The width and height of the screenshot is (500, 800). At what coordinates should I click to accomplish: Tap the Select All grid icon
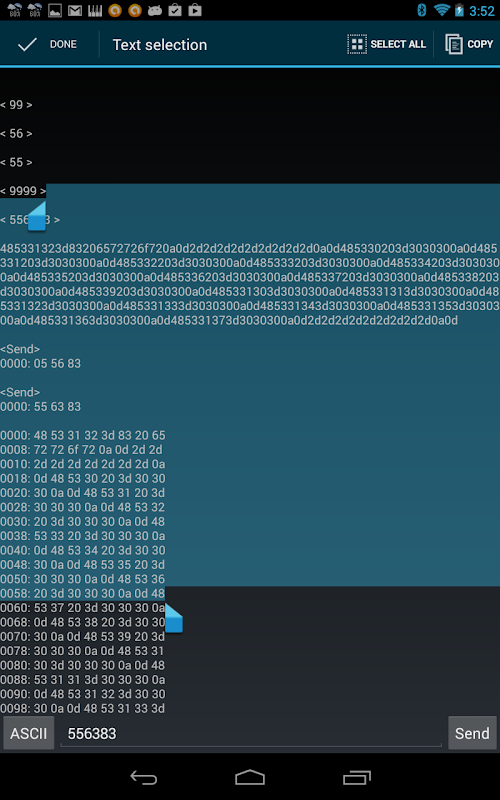coord(357,44)
